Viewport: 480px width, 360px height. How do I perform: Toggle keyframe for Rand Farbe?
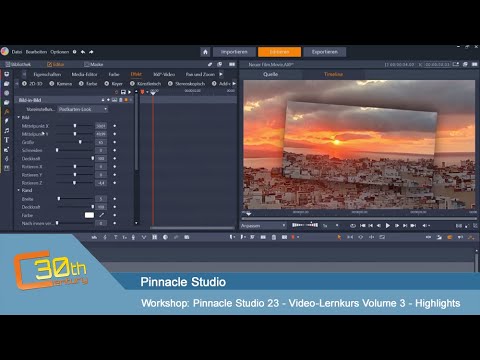click(115, 215)
